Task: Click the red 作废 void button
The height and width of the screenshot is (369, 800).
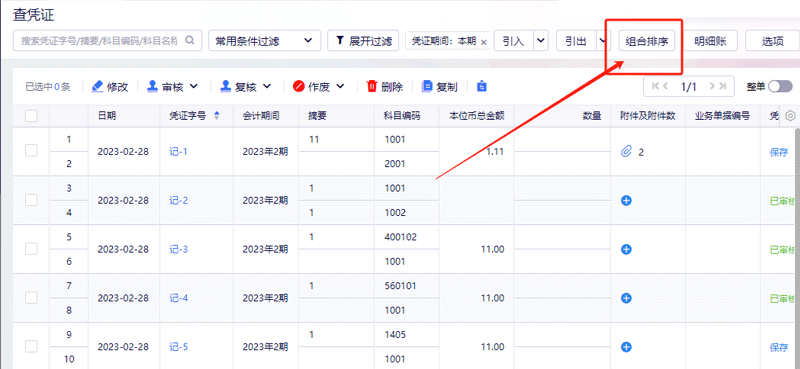Action: pos(312,87)
